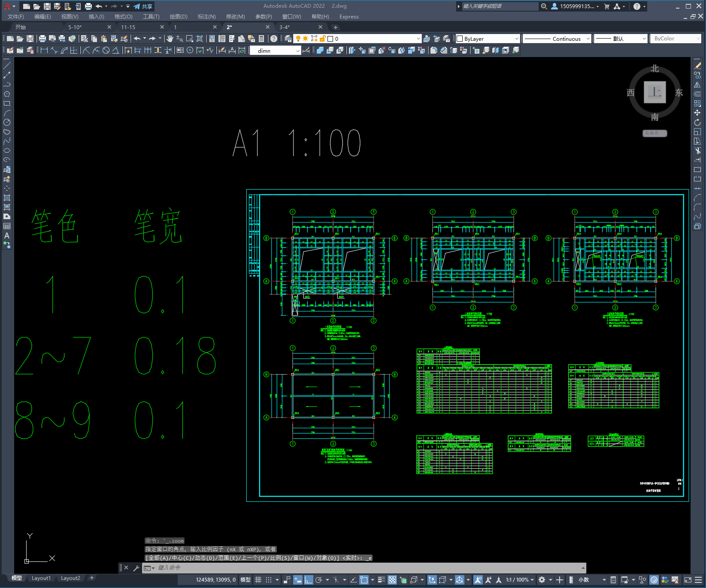
Task: Open the 绘图(D) menu
Action: click(x=179, y=17)
